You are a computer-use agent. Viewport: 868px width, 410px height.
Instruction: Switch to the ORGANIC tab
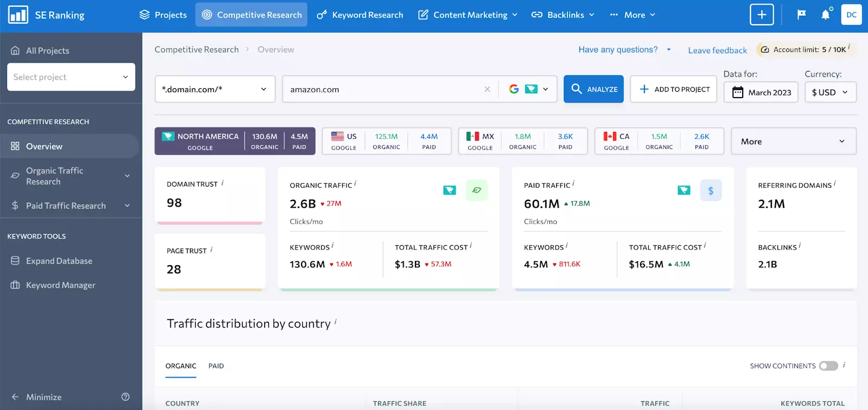(181, 366)
